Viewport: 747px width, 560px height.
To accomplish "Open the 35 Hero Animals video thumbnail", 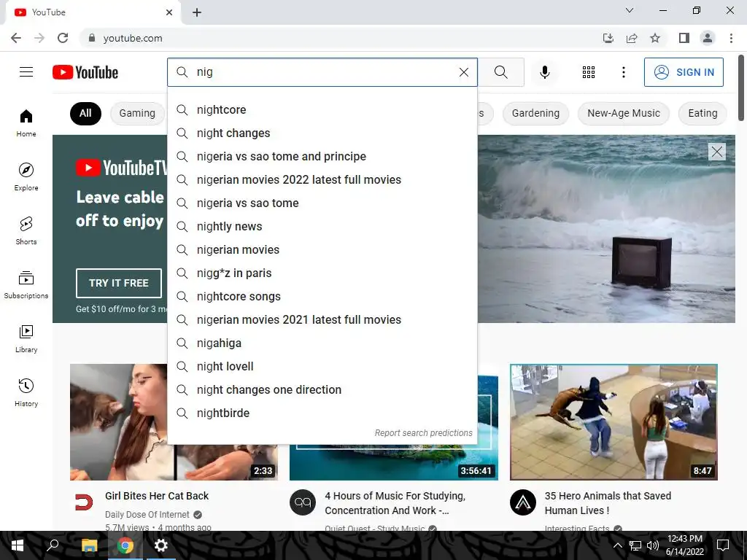I will (614, 422).
